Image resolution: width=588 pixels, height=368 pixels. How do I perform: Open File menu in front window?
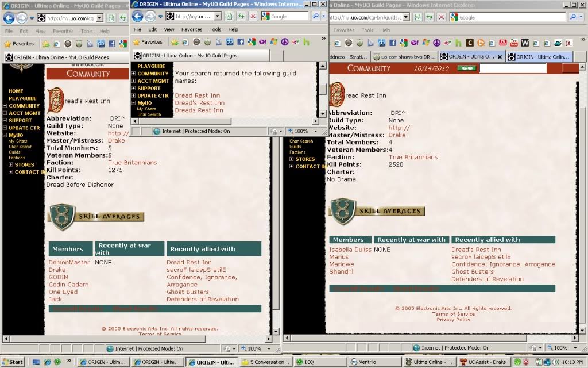(x=138, y=29)
